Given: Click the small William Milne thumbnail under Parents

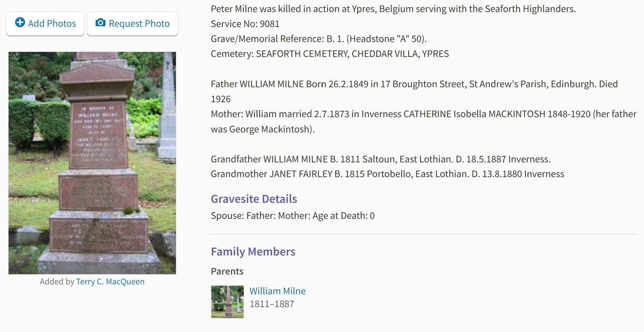Looking at the screenshot, I should pos(227,302).
